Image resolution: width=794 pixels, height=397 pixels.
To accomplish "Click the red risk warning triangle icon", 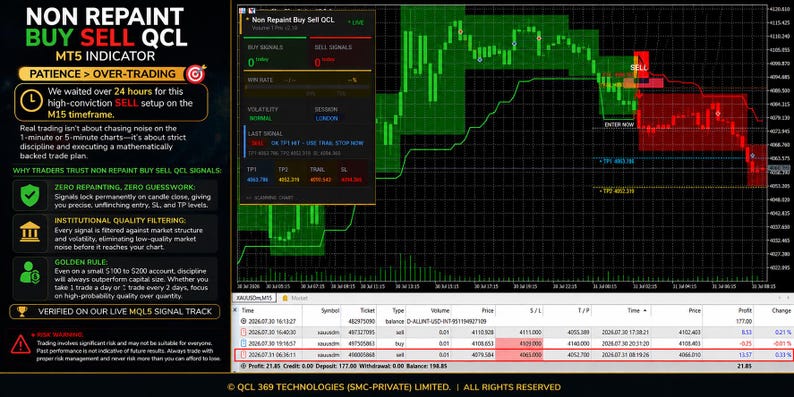I will tap(20, 344).
